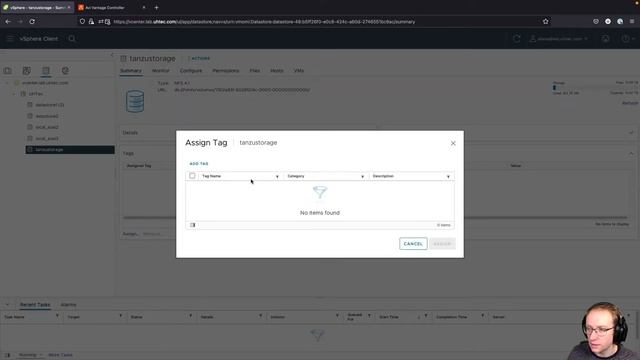The image size is (640, 360).
Task: Open the Monitor tab
Action: pyautogui.click(x=160, y=71)
